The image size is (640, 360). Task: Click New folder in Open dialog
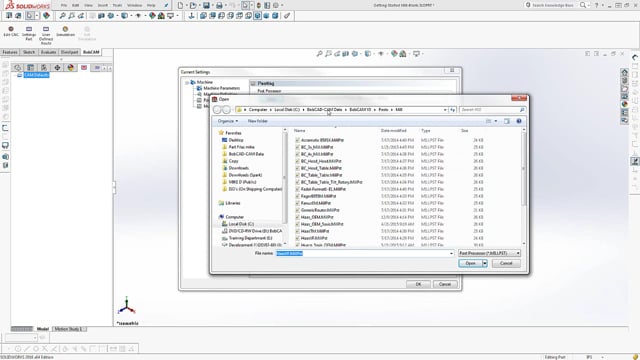(258, 121)
